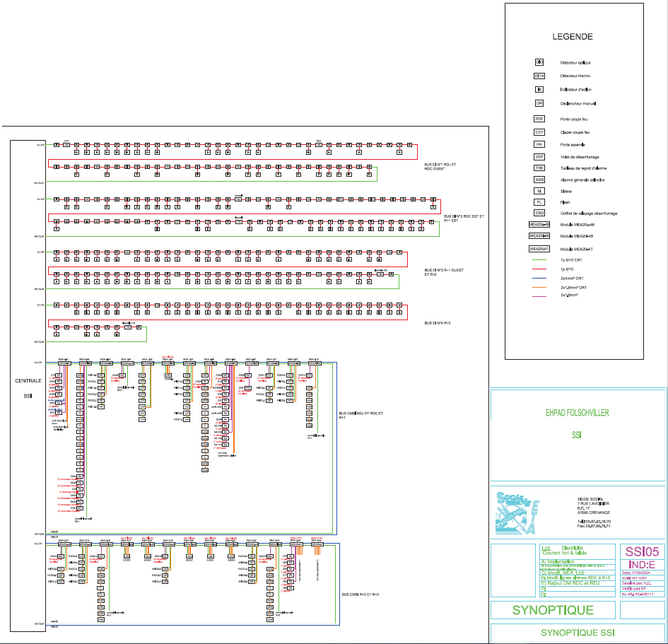Screen dimensions: 668x644
Task: Click the Détecteur optique legend symbol
Action: (x=539, y=62)
